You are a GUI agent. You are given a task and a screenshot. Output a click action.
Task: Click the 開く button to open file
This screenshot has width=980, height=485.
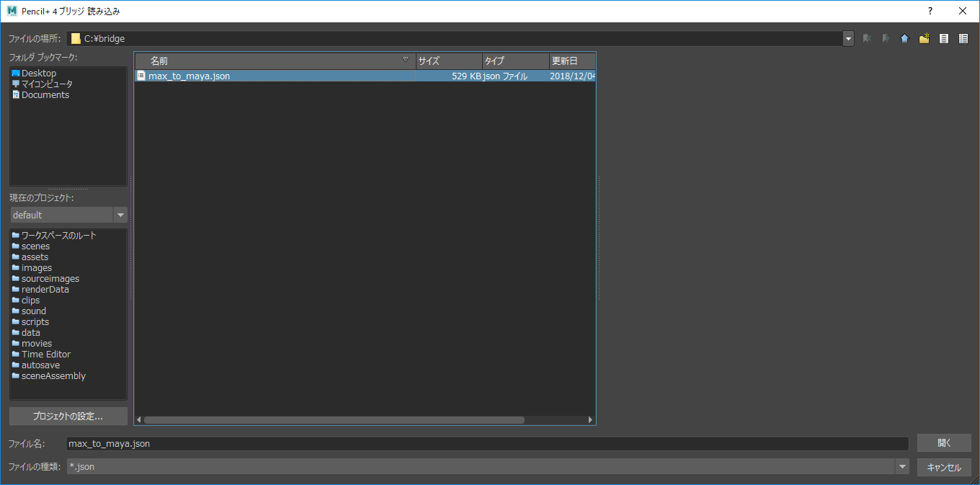[x=944, y=443]
